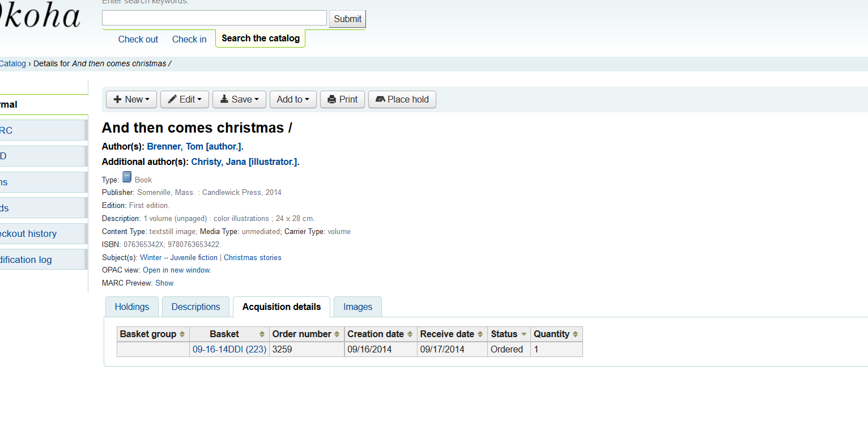868x442 pixels.
Task: Sort table by Status column arrow
Action: [524, 334]
